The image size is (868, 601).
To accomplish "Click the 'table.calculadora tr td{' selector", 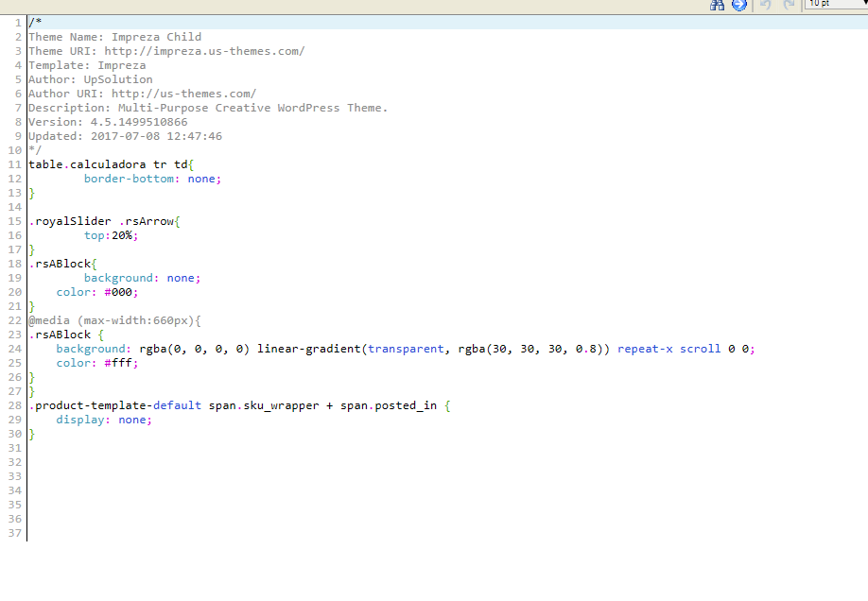I will 112,165.
